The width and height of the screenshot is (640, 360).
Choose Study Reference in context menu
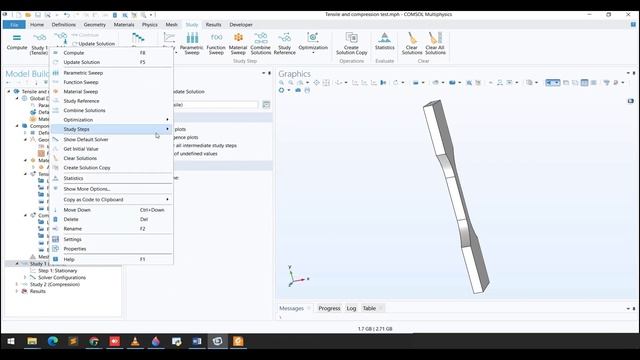[111, 101]
